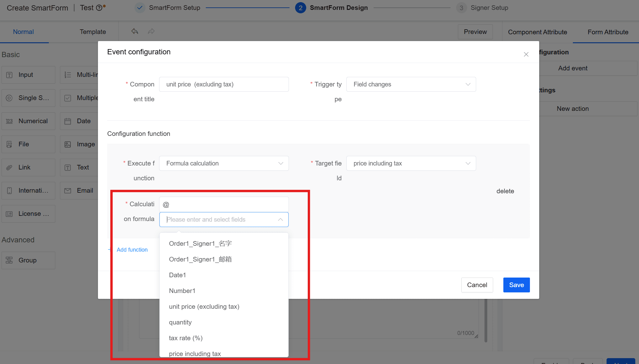Select the Numerical component icon
The height and width of the screenshot is (364, 639).
point(9,121)
